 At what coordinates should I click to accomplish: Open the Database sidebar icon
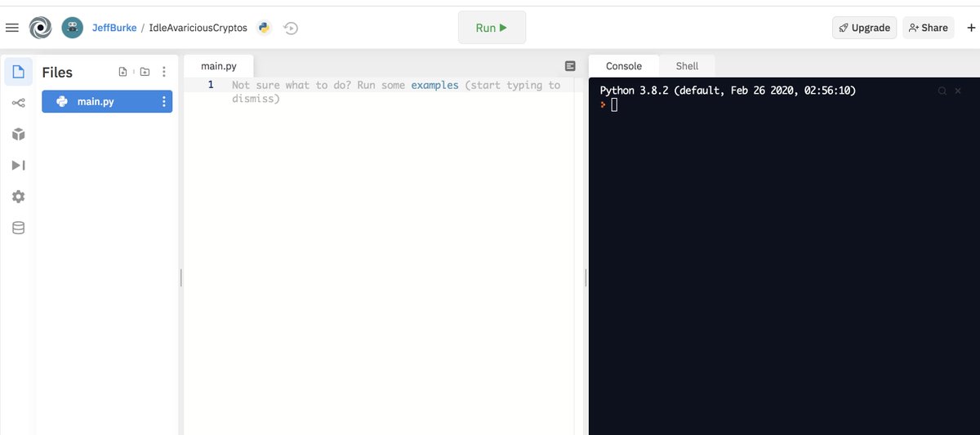click(x=19, y=228)
